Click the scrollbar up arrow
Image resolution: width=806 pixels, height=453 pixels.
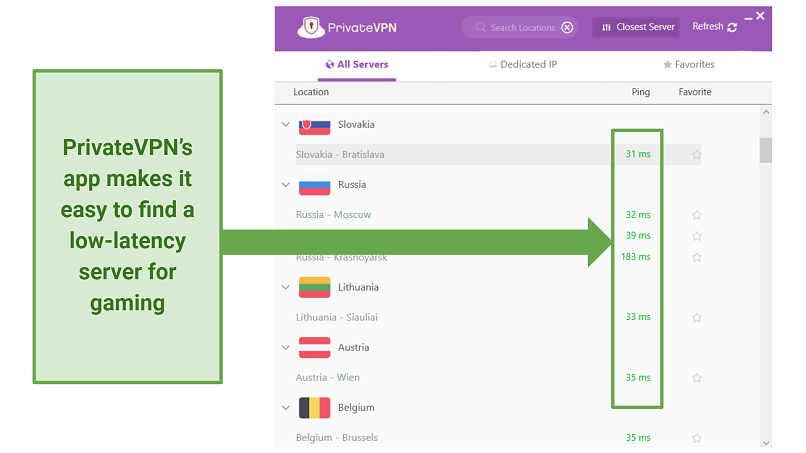[x=766, y=112]
